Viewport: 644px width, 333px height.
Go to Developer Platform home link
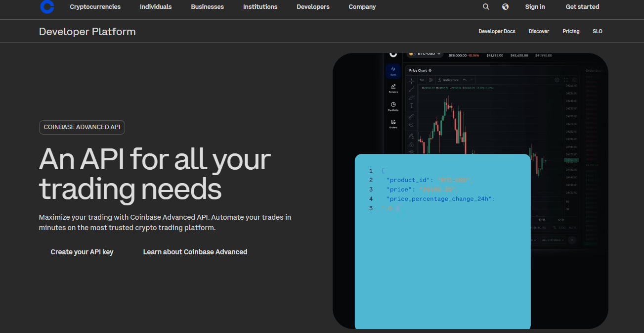(x=87, y=32)
